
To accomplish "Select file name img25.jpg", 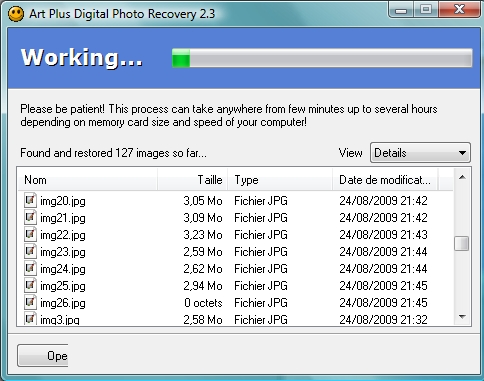I will 63,286.
